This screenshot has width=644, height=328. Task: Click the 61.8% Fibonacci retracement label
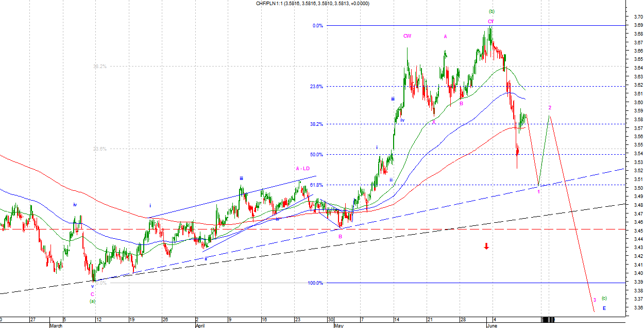point(316,185)
